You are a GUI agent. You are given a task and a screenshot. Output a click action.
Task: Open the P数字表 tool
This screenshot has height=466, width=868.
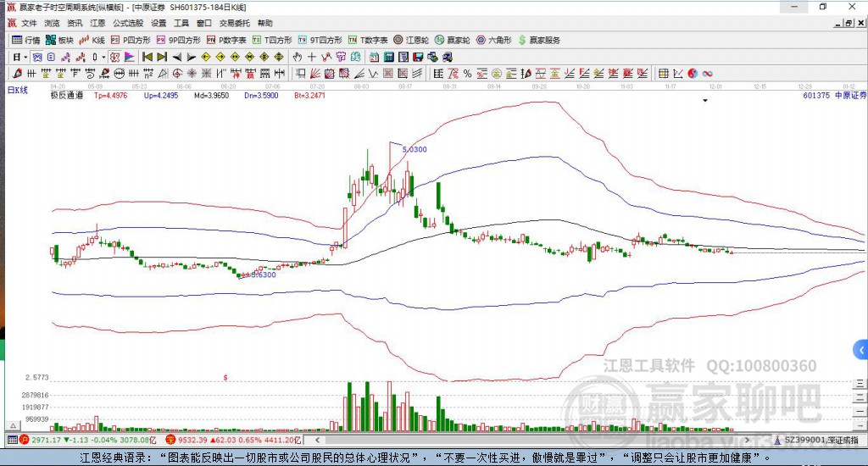[226, 40]
